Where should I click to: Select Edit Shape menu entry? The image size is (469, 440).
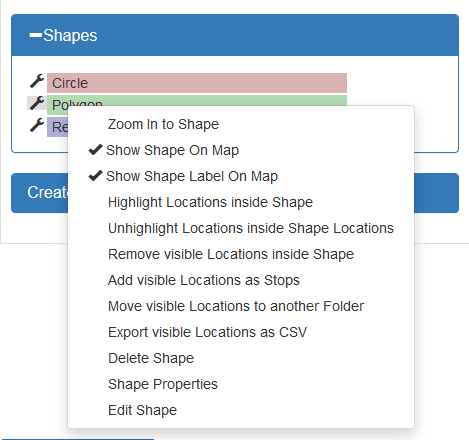[142, 410]
